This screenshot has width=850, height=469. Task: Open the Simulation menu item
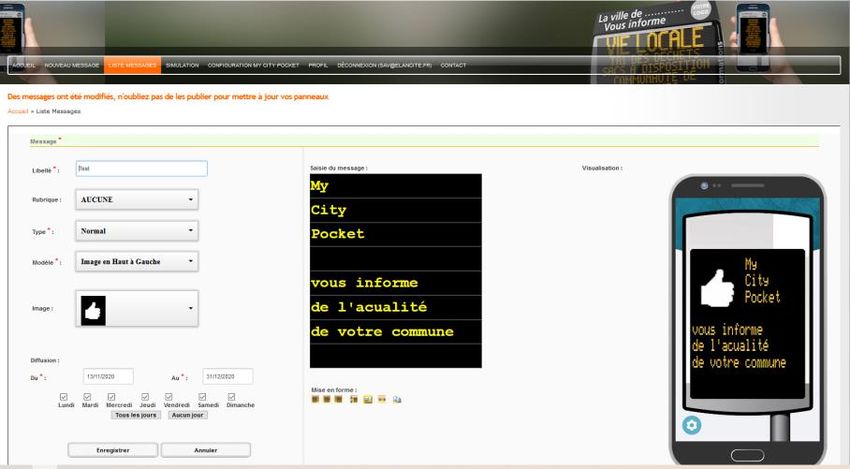coord(182,65)
